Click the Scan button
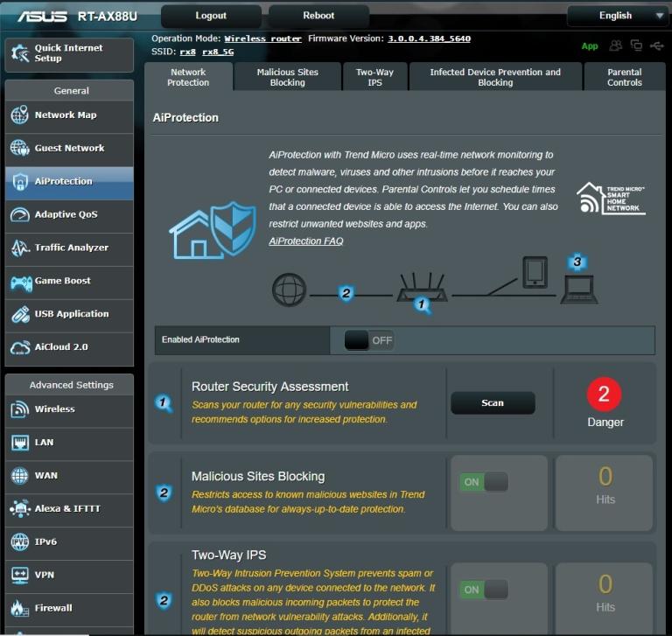 click(493, 402)
